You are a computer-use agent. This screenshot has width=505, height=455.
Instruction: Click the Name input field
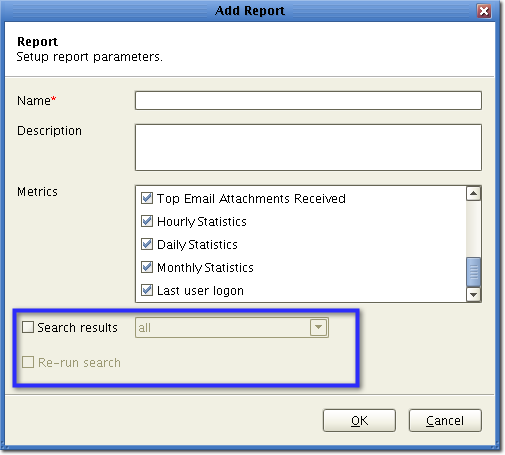(308, 100)
